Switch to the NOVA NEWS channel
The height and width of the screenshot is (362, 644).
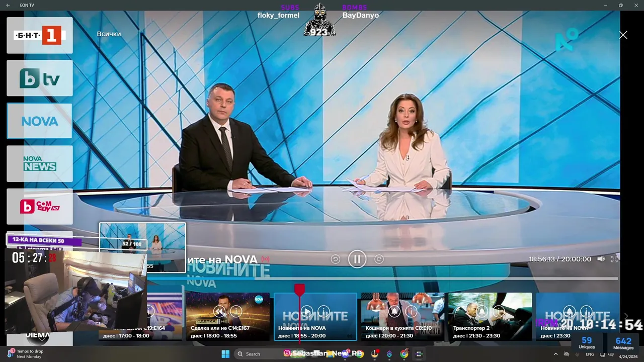40,163
